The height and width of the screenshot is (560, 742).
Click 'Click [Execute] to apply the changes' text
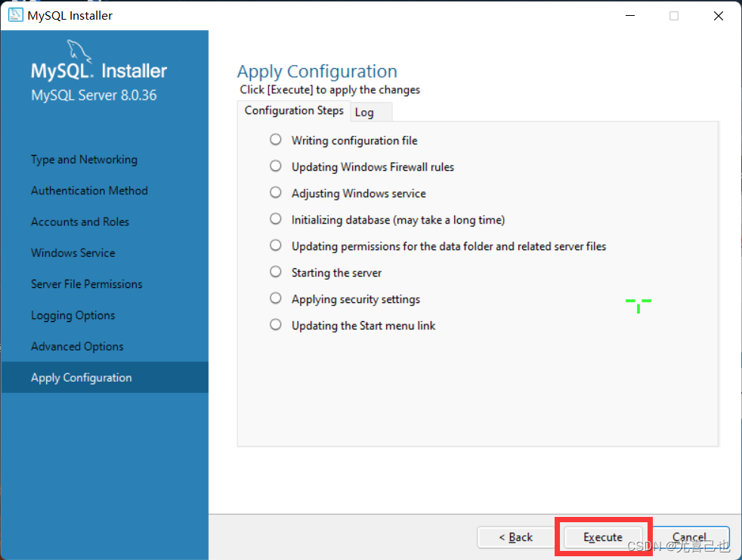[330, 90]
